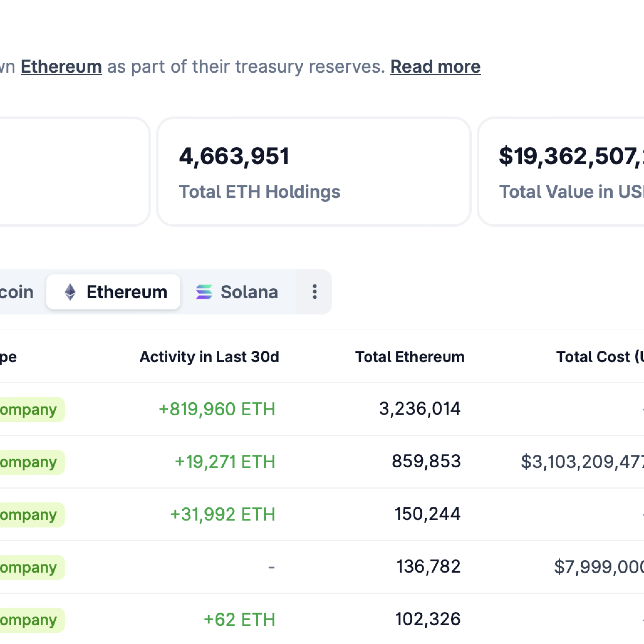Select the partially visible Bitcoin tab
Image resolution: width=644 pixels, height=644 pixels.
click(x=17, y=292)
